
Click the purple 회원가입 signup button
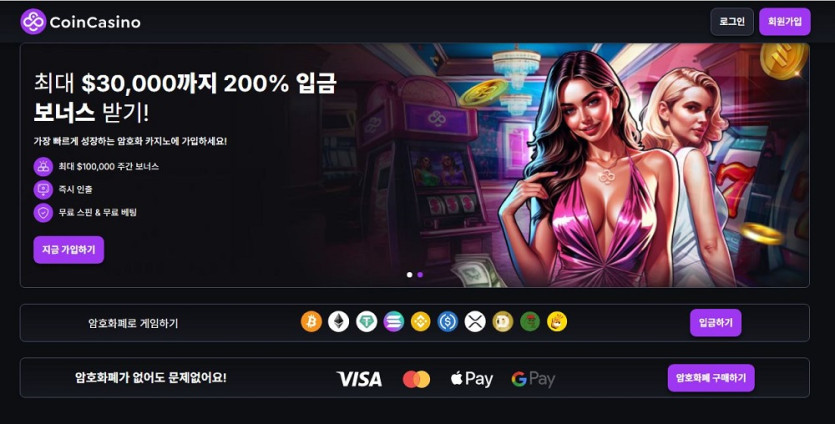pyautogui.click(x=784, y=22)
